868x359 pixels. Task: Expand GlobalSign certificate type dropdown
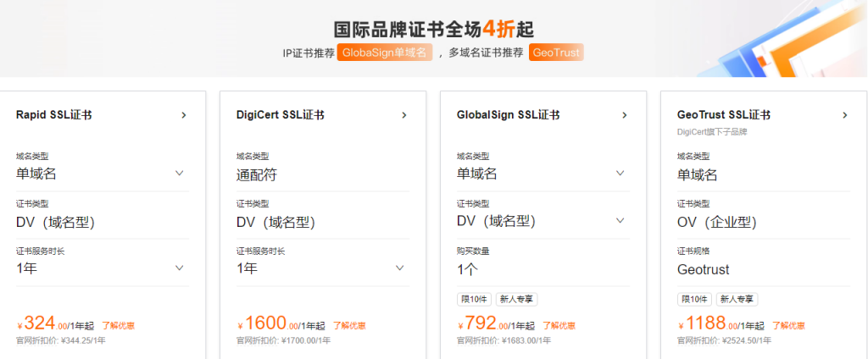620,221
